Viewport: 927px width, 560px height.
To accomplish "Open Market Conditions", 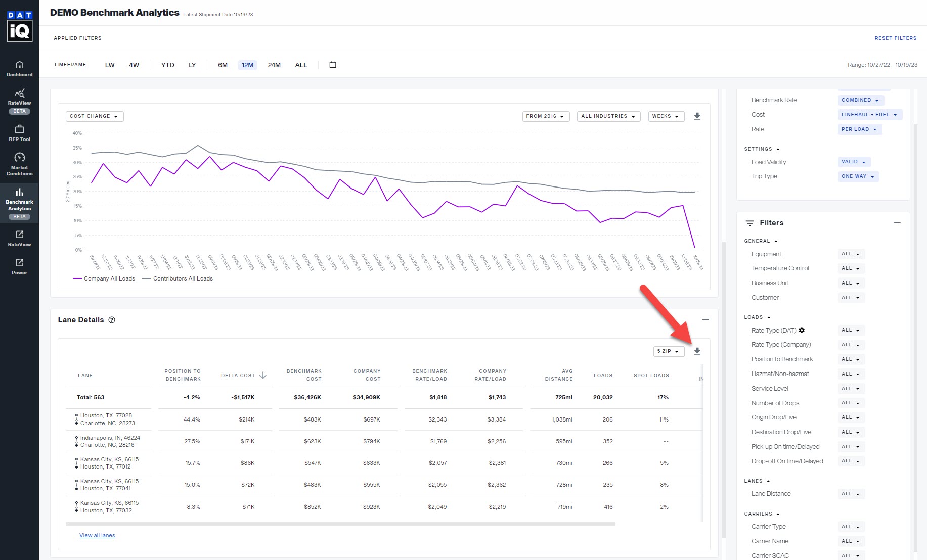I will pos(19,163).
